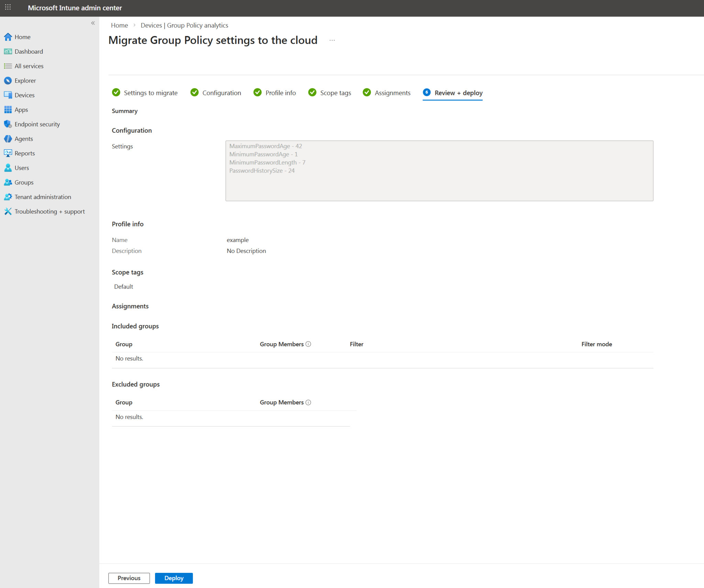The width and height of the screenshot is (704, 588).
Task: Click the Troubleshooting + support wrench icon
Action: (8, 211)
